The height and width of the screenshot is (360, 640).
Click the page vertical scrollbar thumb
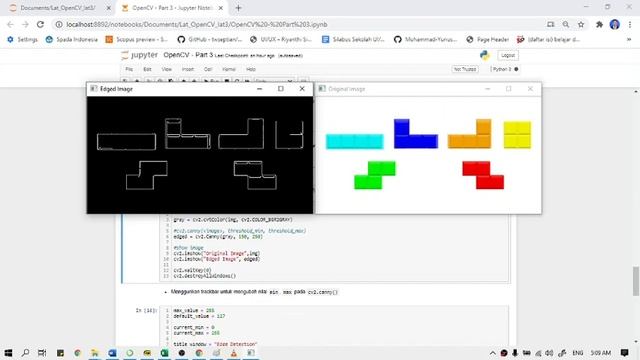tap(636, 281)
